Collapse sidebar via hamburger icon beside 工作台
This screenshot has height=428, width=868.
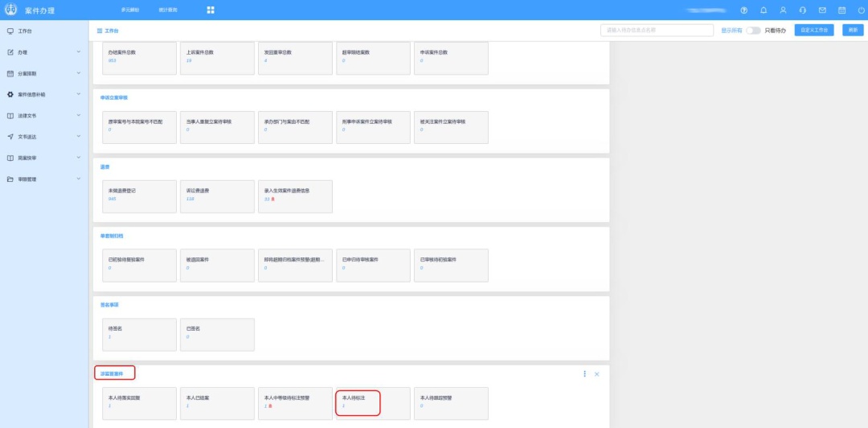click(x=100, y=31)
